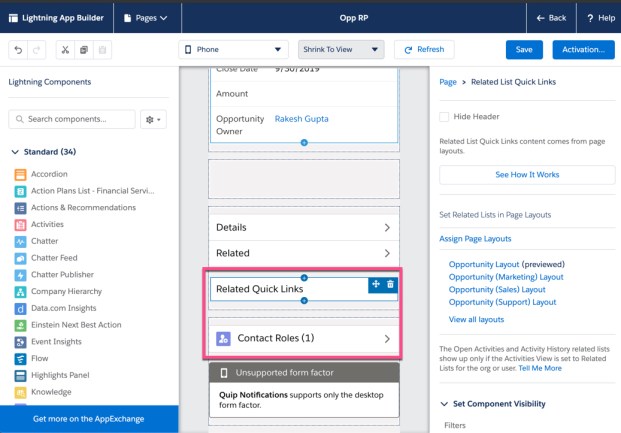Viewport: 621px width, 433px height.
Task: Open the Pages dropdown menu
Action: tap(146, 18)
